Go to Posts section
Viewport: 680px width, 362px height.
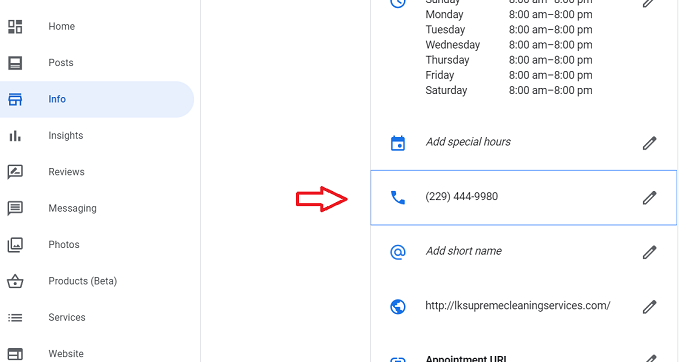tap(61, 63)
